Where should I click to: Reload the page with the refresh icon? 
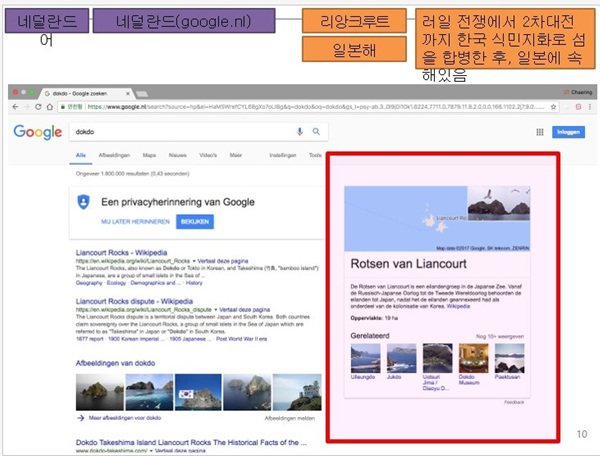38,107
